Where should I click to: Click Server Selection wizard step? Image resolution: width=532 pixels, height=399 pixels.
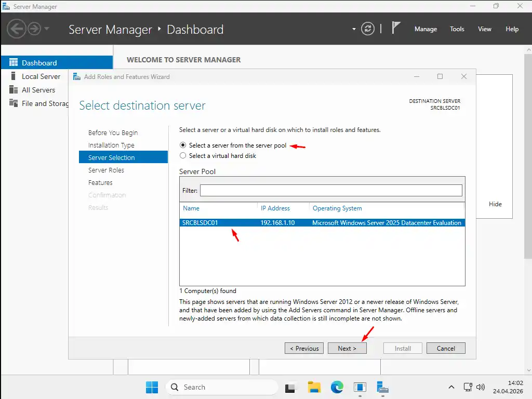tap(123, 157)
